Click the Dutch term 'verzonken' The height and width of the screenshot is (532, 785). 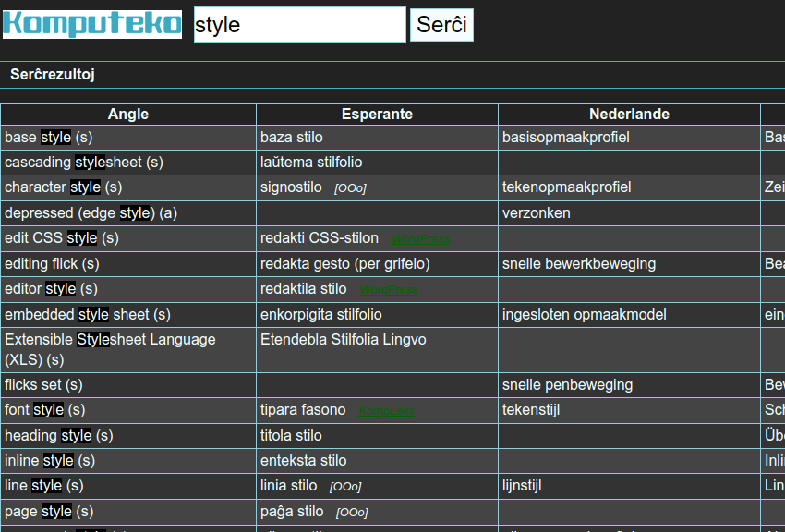[537, 213]
